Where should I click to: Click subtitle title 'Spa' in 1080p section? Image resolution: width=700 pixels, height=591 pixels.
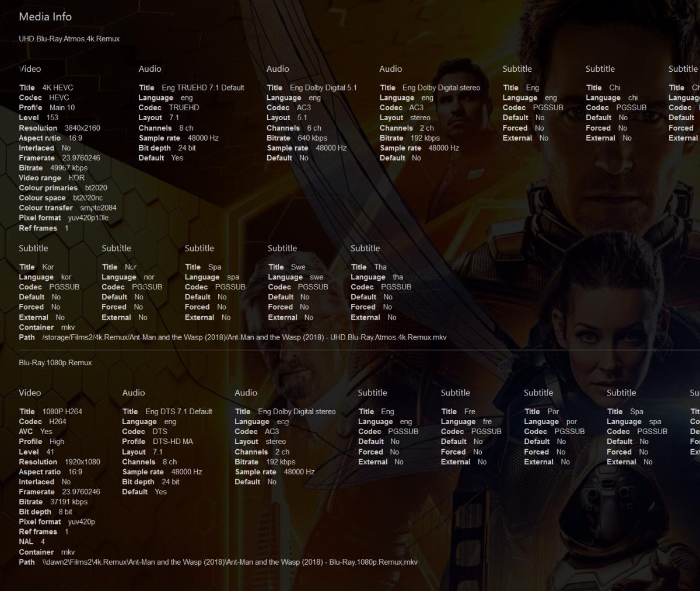tap(636, 411)
